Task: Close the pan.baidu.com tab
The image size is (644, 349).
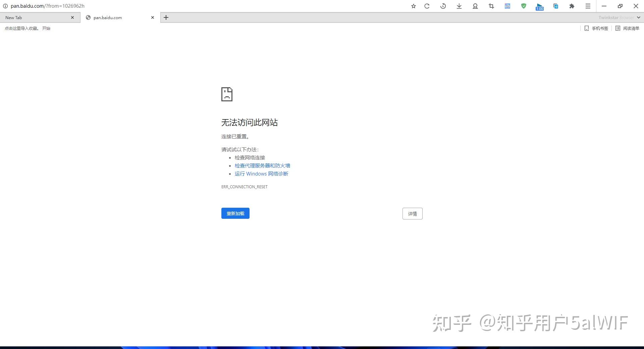Action: click(x=153, y=17)
